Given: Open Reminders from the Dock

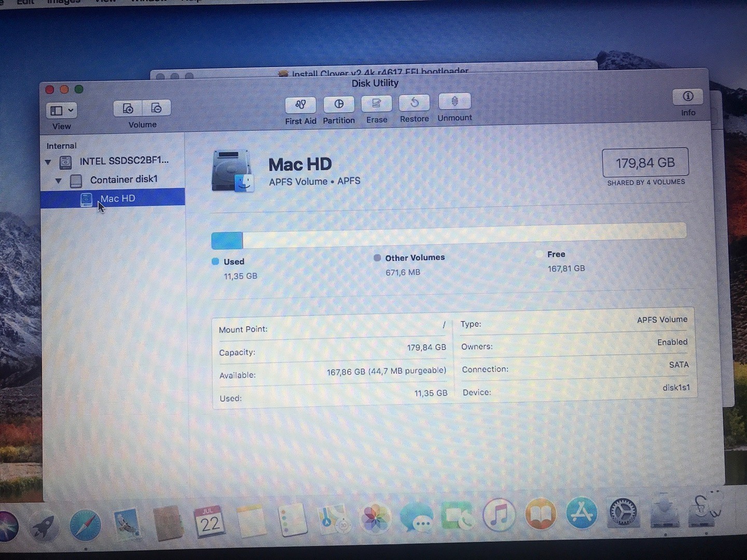Looking at the screenshot, I should (x=293, y=520).
